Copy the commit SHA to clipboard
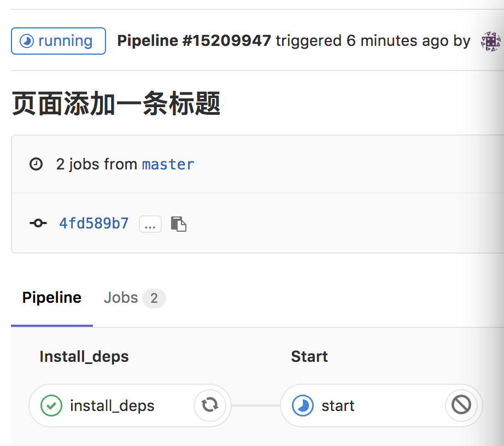The height and width of the screenshot is (446, 504). (179, 224)
